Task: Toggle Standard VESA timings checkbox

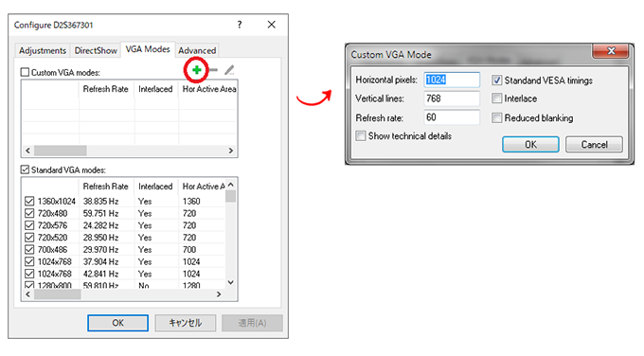Action: (497, 80)
